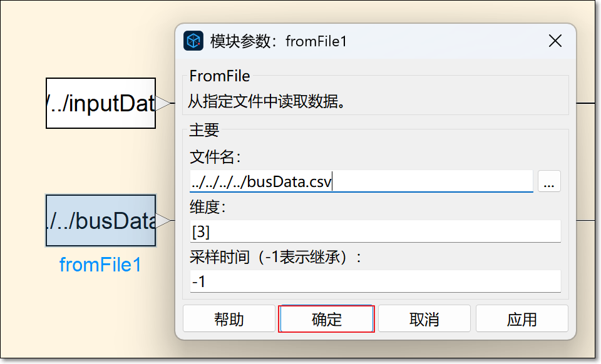Select the inputData block on canvas
601x364 pixels.
[x=100, y=103]
